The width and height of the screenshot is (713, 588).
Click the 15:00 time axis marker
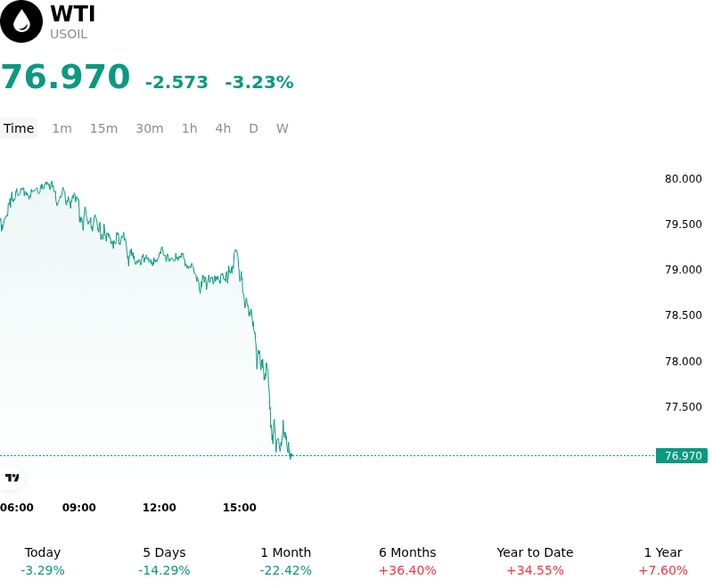tap(239, 508)
